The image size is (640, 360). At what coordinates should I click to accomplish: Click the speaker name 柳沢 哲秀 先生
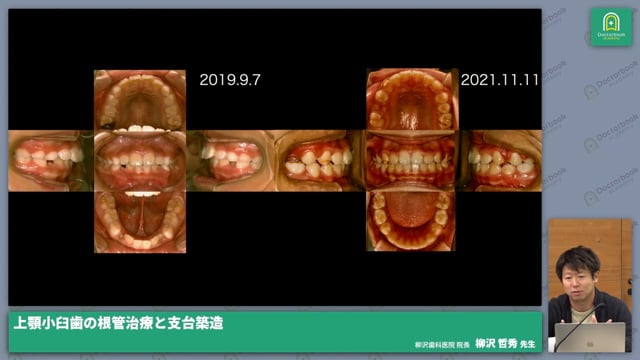click(x=505, y=344)
